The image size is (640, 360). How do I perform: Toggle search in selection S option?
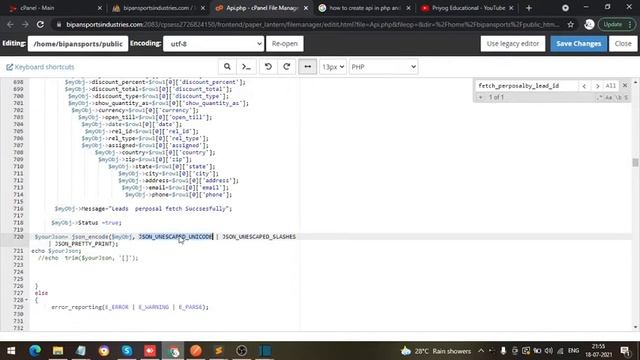pos(626,98)
